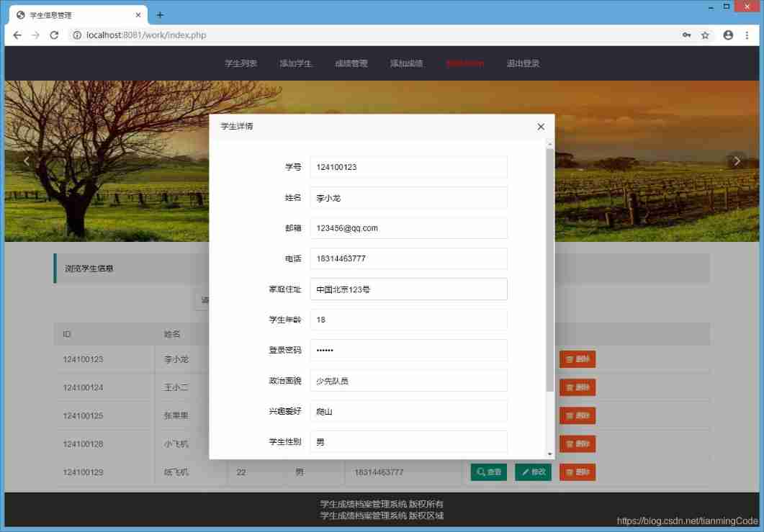
Task: Reload the page in browser toolbar
Action: pyautogui.click(x=54, y=35)
